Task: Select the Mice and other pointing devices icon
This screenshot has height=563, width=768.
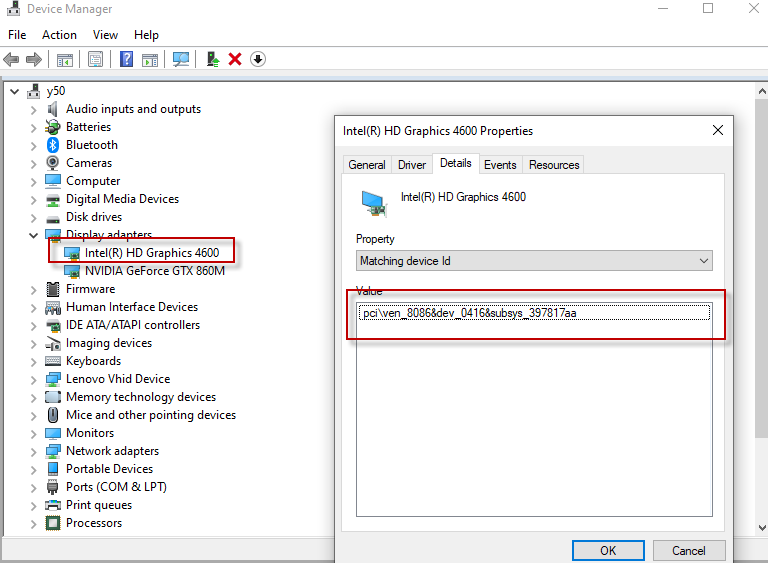Action: pyautogui.click(x=52, y=415)
